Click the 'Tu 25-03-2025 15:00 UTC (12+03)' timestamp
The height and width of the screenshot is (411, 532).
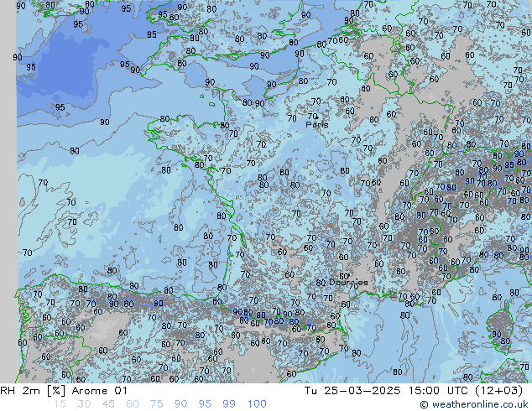click(413, 391)
